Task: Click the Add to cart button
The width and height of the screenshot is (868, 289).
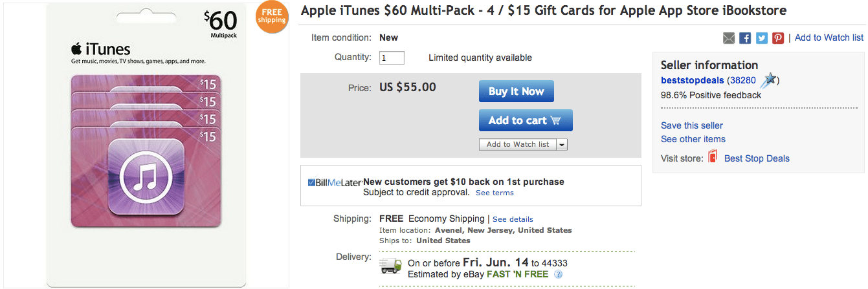Action: coord(525,120)
